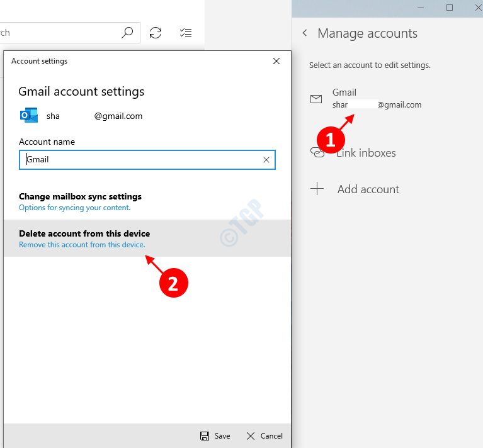Clear the Account name field with its X
483x448 pixels.
click(266, 160)
